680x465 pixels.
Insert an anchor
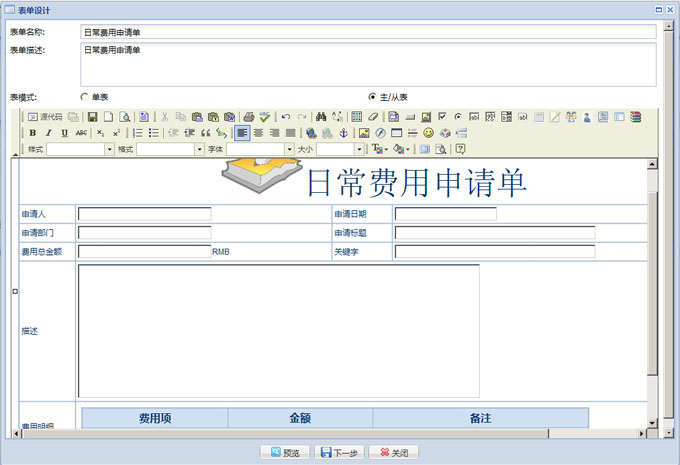pyautogui.click(x=343, y=133)
